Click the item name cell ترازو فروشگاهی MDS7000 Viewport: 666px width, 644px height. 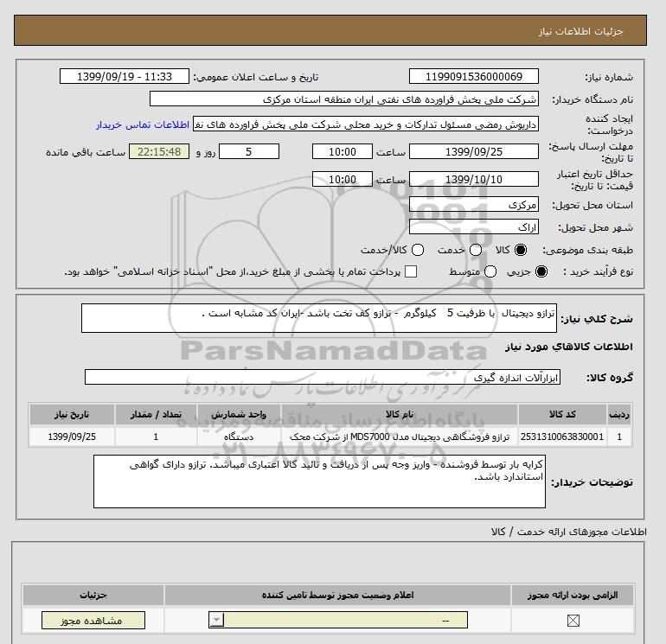coord(400,437)
